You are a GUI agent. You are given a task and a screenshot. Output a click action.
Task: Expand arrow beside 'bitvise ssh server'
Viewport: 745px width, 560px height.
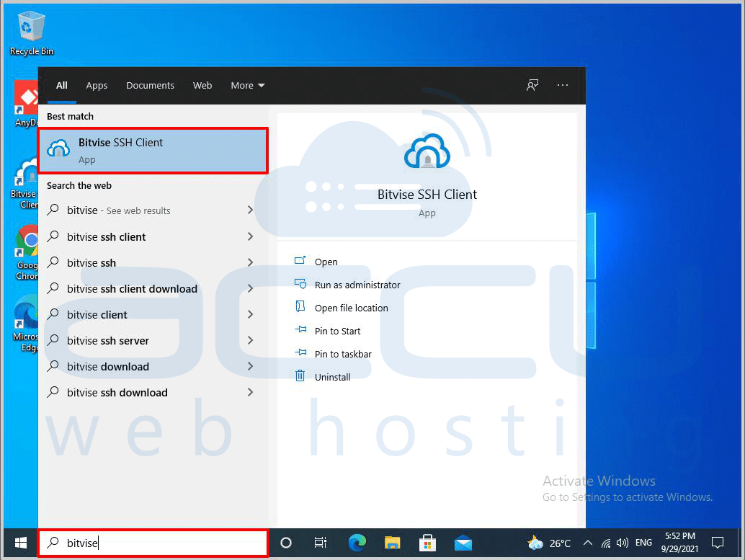click(251, 340)
